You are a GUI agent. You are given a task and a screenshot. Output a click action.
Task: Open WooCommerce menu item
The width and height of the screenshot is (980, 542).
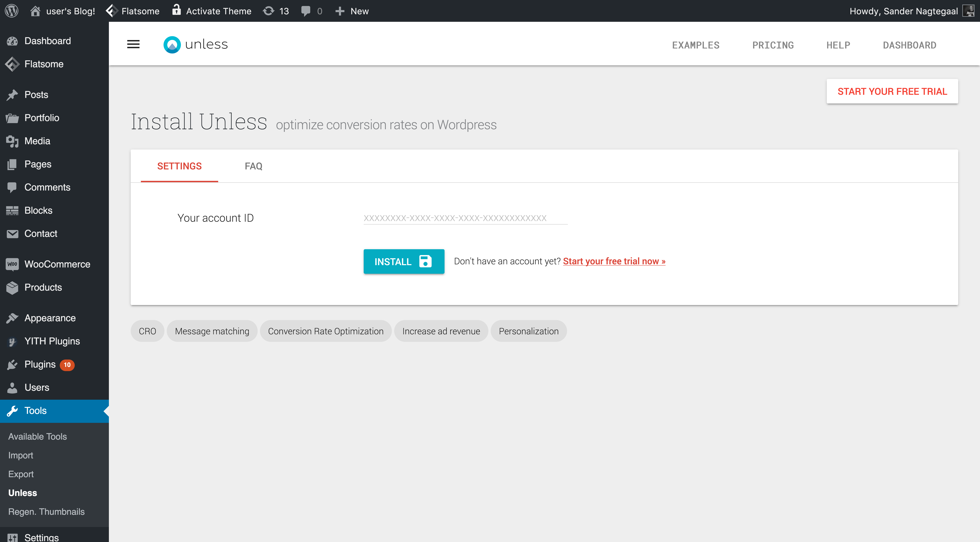pos(54,264)
